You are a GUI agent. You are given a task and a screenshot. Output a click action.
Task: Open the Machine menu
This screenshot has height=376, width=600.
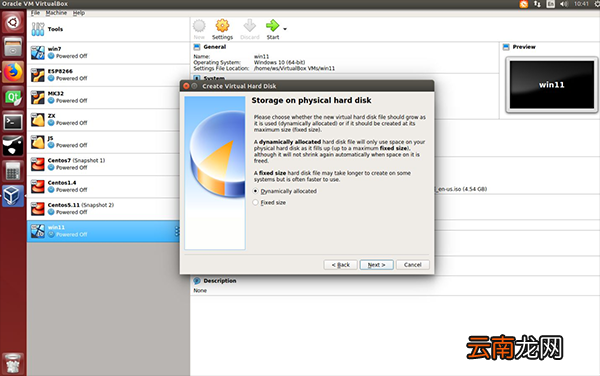56,13
